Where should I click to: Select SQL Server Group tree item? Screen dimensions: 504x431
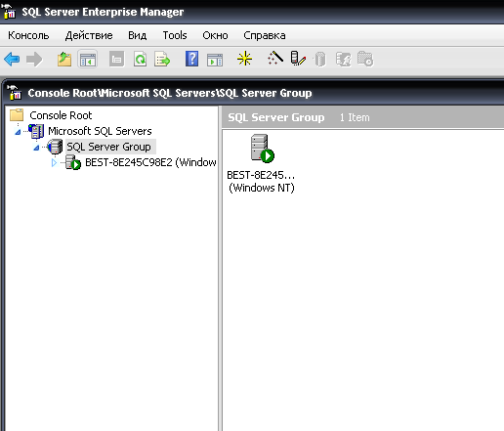tap(108, 147)
